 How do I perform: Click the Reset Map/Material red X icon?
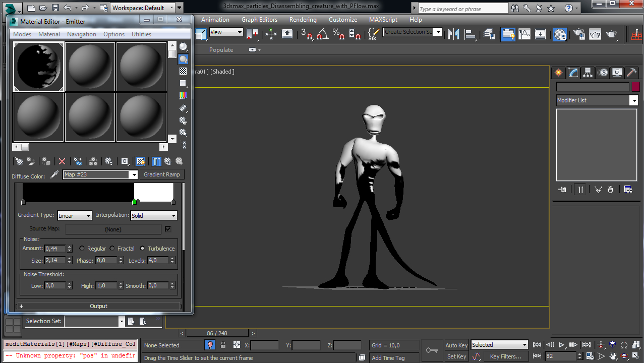(x=62, y=161)
